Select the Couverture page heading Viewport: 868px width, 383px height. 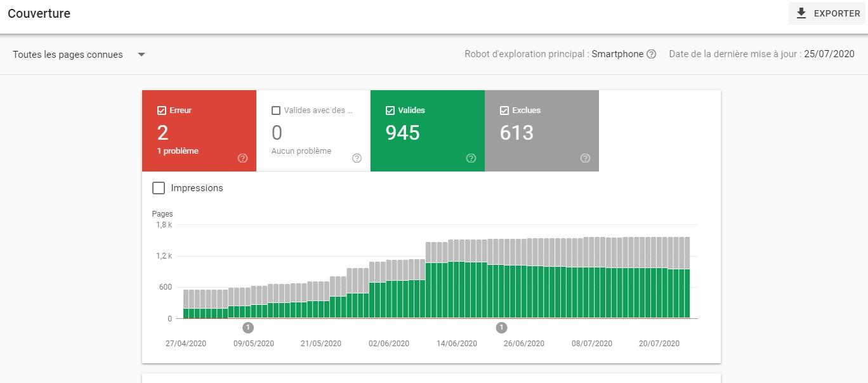pos(39,13)
